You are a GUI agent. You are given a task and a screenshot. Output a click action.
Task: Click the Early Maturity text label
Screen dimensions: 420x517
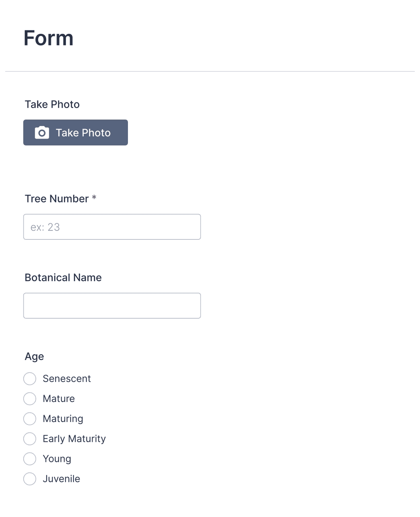point(74,439)
